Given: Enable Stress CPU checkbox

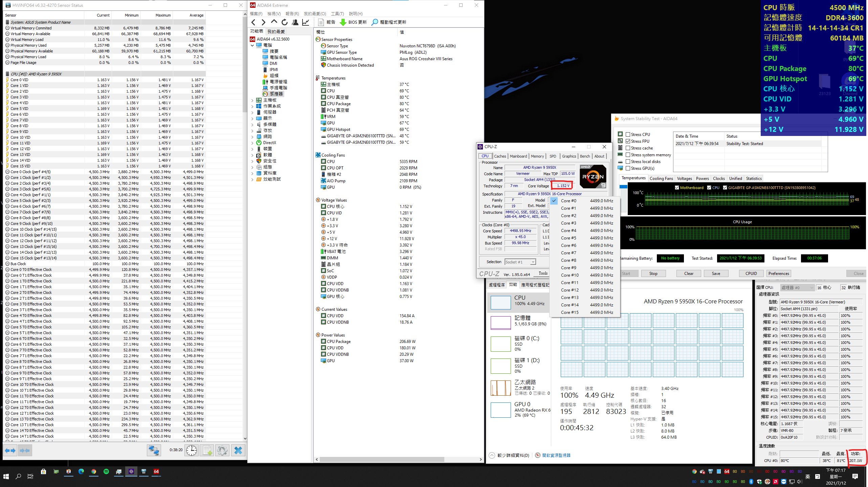Looking at the screenshot, I should 628,134.
